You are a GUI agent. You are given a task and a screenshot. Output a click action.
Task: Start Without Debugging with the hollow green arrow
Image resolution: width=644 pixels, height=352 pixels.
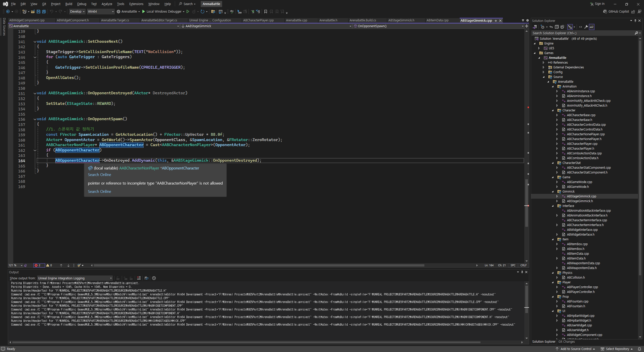tap(188, 12)
